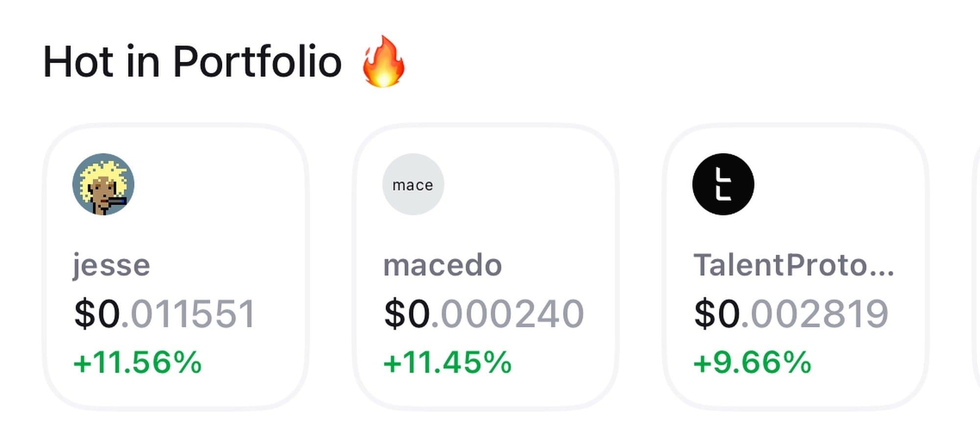980x446 pixels.
Task: Click TalentProtocol's $0.002819 price
Action: point(791,314)
